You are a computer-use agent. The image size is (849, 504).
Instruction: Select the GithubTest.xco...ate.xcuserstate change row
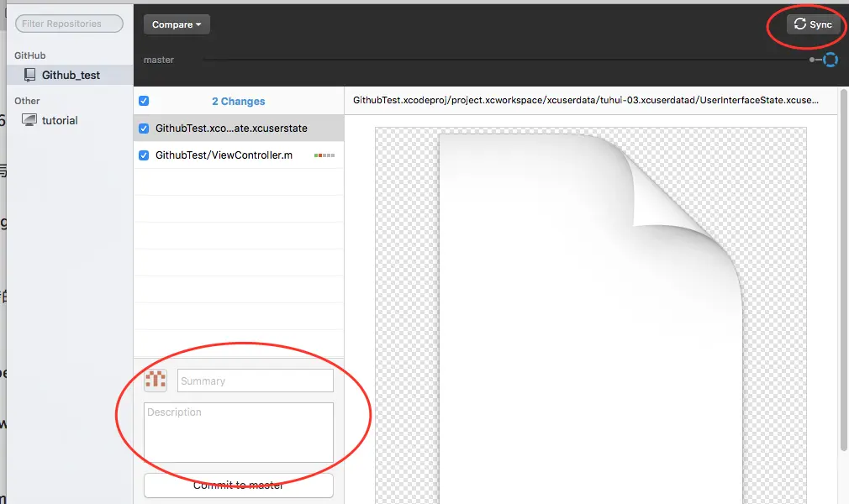(x=239, y=129)
